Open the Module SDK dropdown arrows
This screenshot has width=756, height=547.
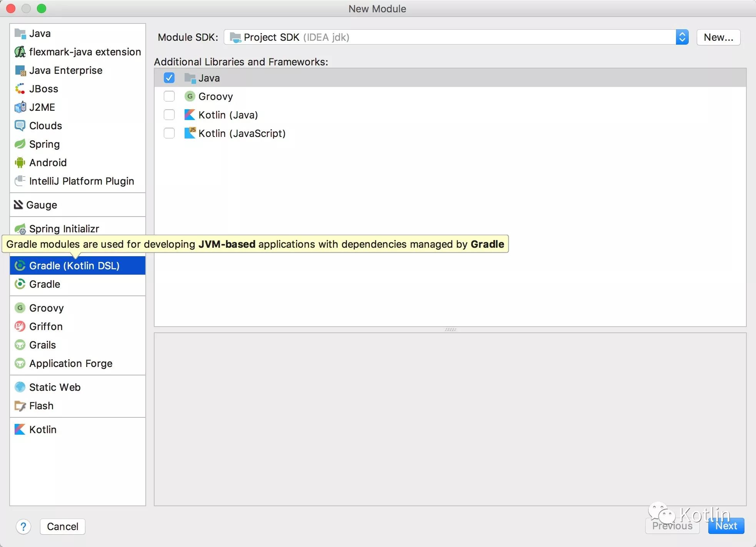(682, 37)
